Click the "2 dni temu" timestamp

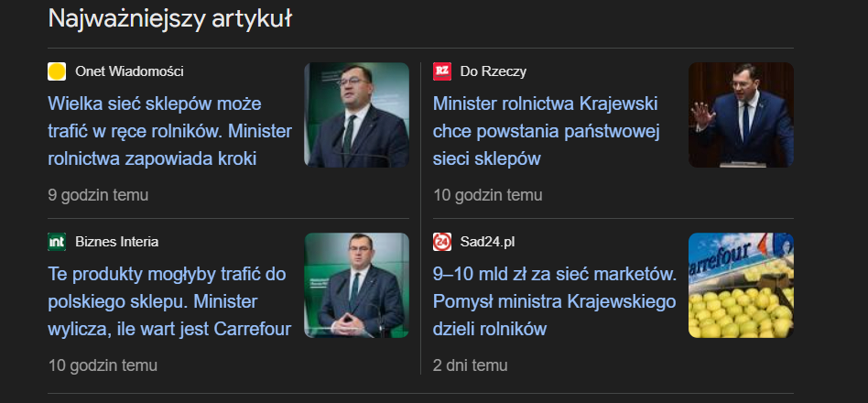click(x=470, y=365)
